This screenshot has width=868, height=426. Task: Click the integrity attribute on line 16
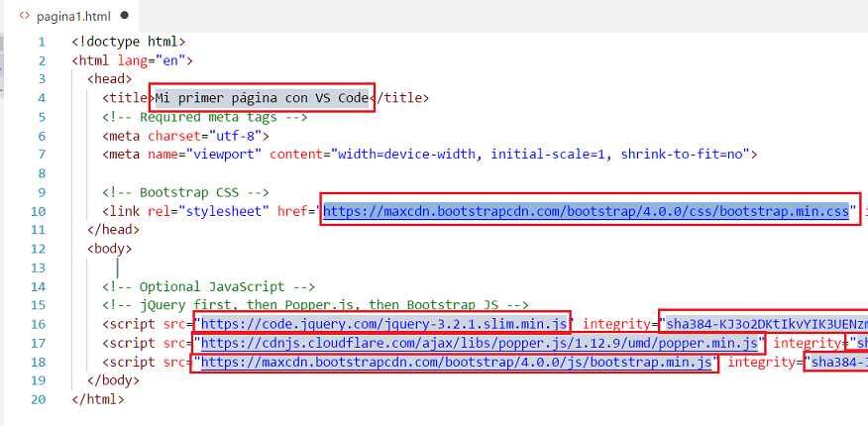pos(616,324)
